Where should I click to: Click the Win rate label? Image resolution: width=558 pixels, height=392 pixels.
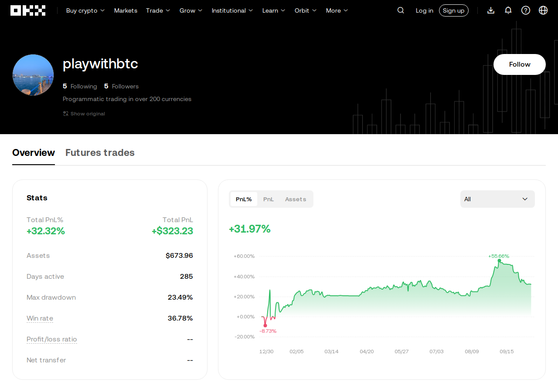point(40,318)
